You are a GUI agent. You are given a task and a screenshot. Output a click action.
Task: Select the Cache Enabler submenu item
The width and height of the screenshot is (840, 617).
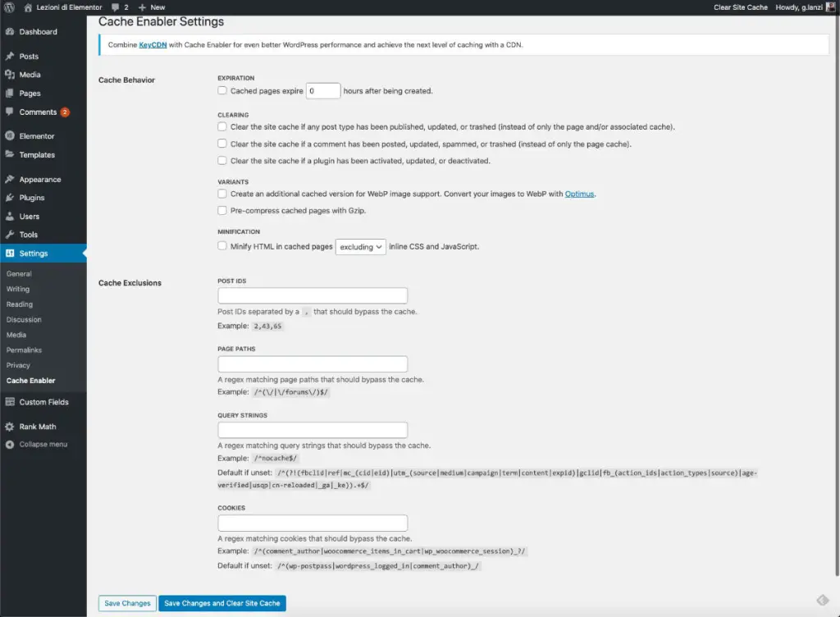[x=30, y=381]
